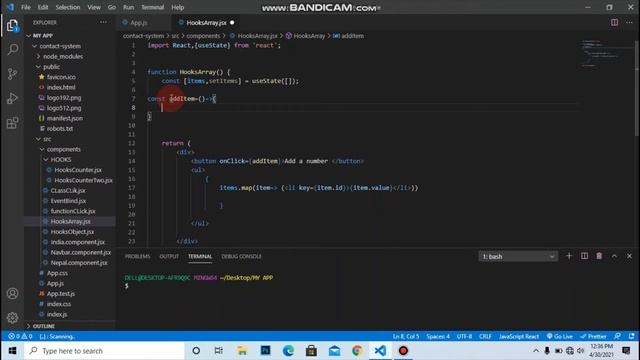This screenshot has height=360, width=640.
Task: Open Navbar.component.jsx file
Action: coord(81,252)
